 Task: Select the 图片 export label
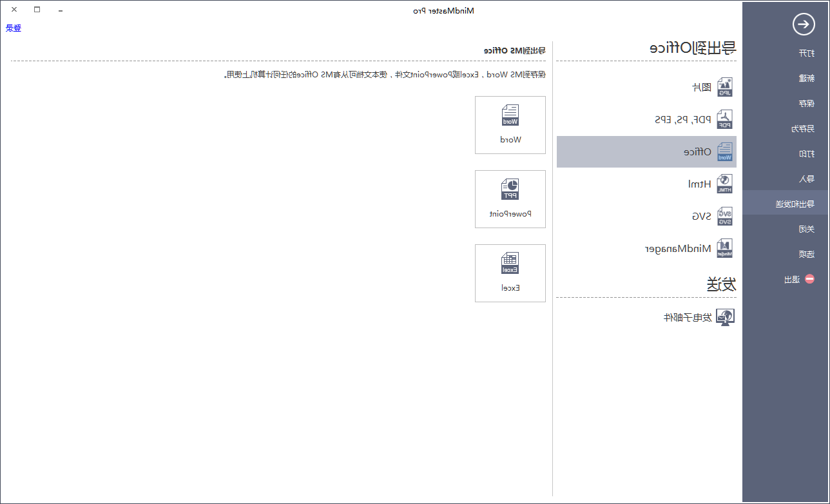click(702, 87)
